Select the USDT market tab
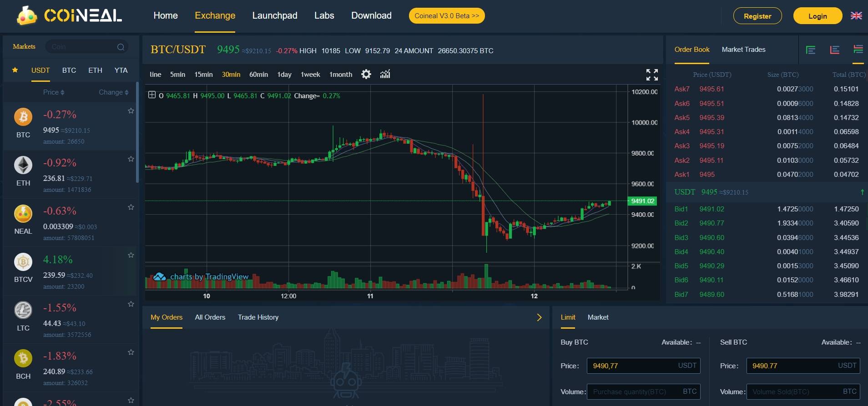Image resolution: width=868 pixels, height=406 pixels. 40,70
